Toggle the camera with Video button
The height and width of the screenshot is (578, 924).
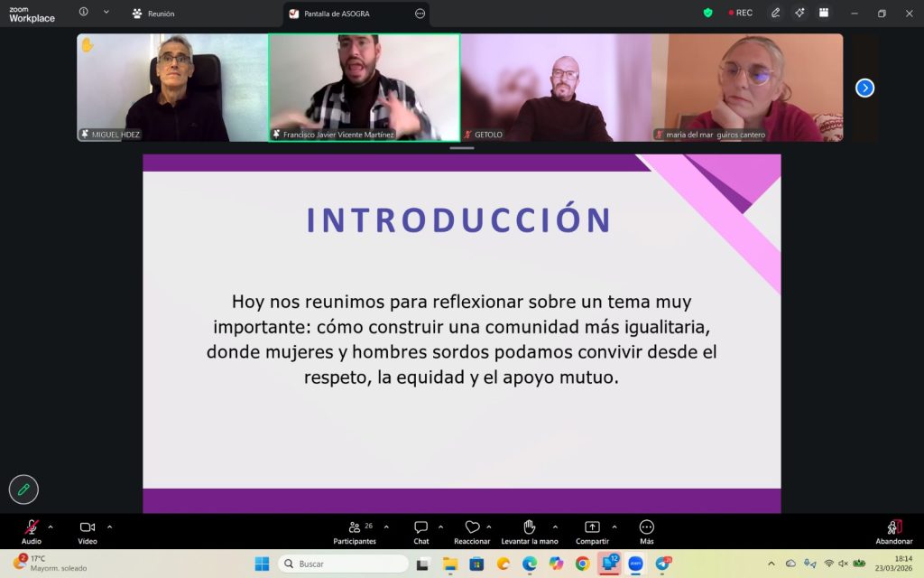pos(88,531)
